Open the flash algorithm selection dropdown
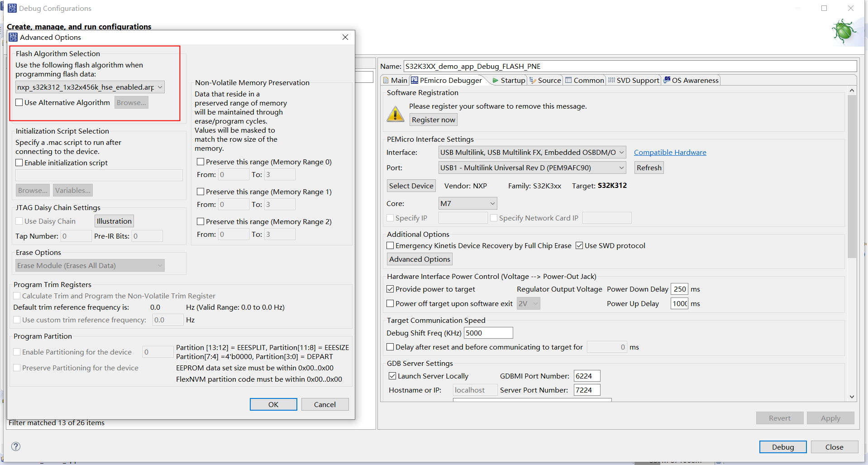The width and height of the screenshot is (868, 465). point(160,87)
